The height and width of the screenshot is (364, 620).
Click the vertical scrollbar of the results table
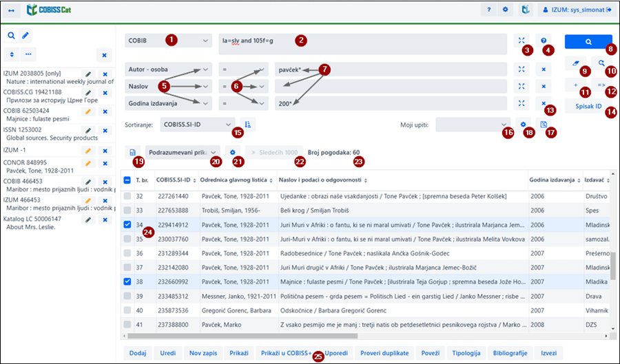(x=613, y=266)
